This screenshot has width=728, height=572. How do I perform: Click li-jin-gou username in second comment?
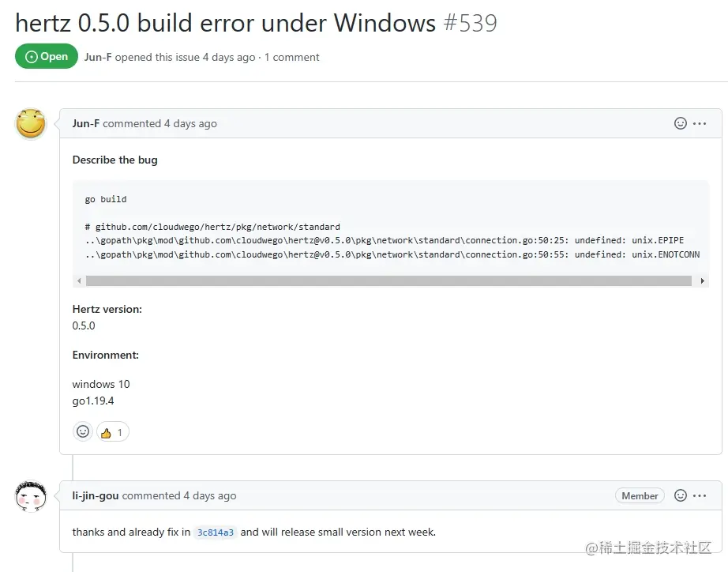coord(96,496)
